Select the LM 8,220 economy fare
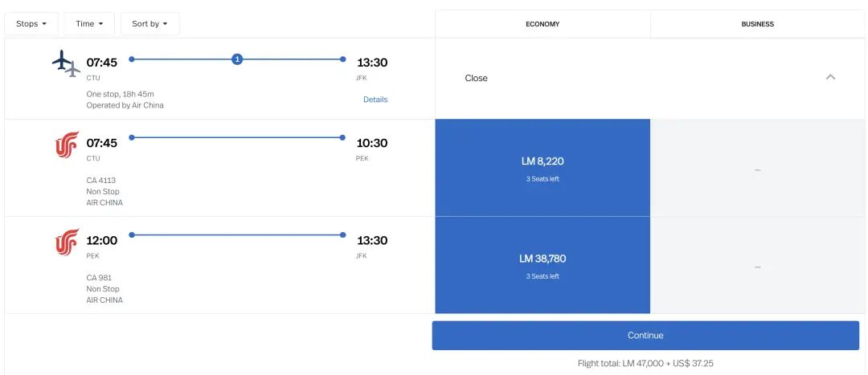 542,168
